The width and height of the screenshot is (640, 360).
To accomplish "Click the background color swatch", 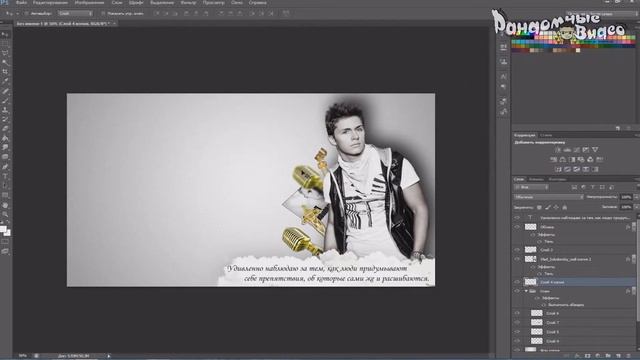I will (8, 233).
